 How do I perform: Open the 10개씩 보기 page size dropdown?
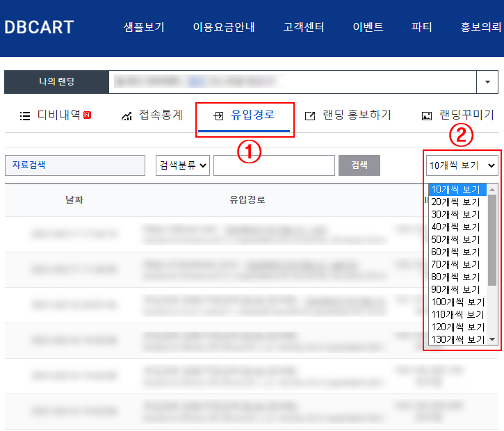coord(462,165)
